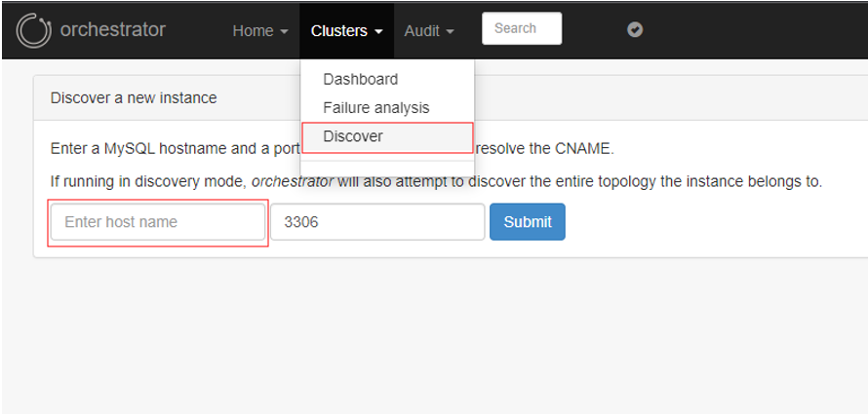Click the caret arrow beside Audit
The image size is (868, 414).
pos(450,32)
